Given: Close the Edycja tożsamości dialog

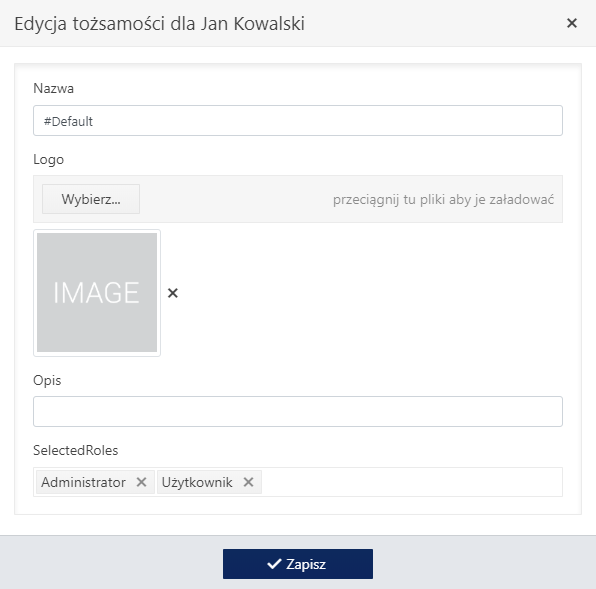Looking at the screenshot, I should pos(572,23).
